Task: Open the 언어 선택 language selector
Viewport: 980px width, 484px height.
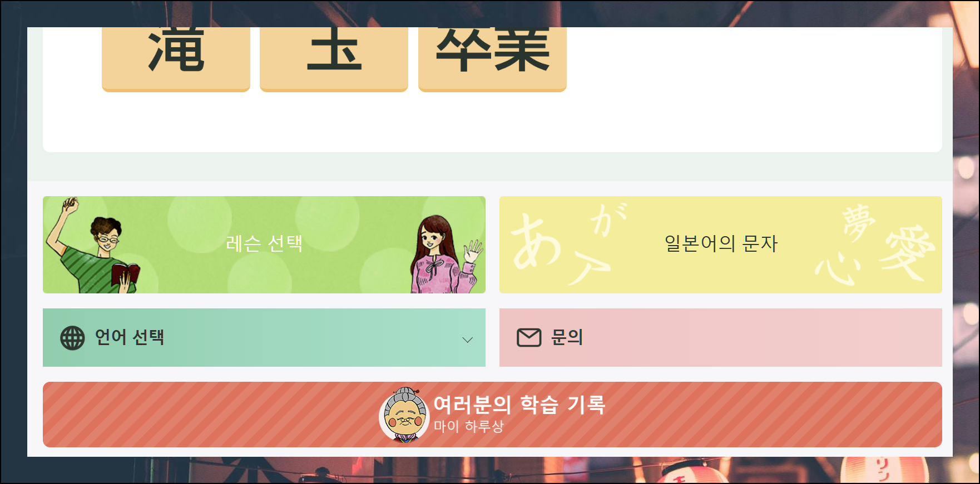Action: (264, 337)
